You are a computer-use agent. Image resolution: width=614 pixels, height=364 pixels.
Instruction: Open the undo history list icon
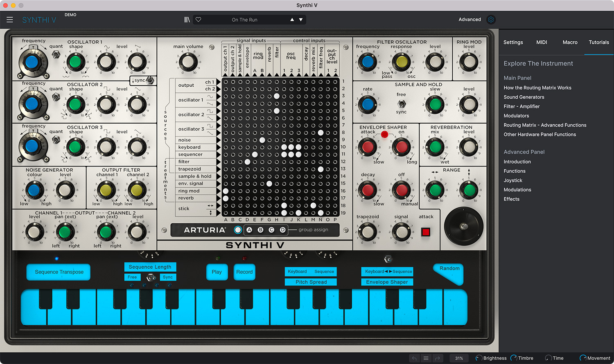(x=426, y=358)
